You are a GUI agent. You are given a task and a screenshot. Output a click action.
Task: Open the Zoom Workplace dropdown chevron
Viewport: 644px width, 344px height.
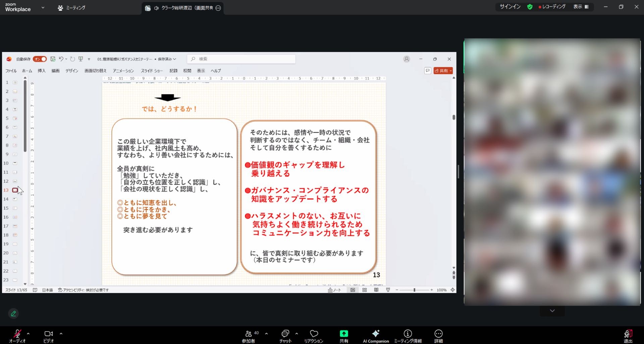pos(43,7)
